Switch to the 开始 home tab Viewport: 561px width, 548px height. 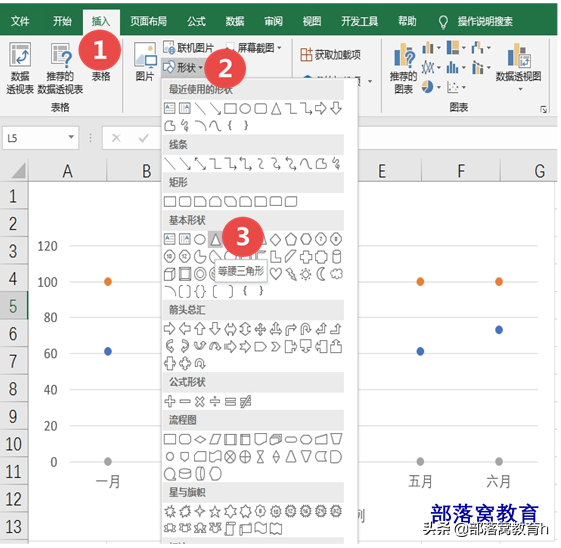coord(62,21)
